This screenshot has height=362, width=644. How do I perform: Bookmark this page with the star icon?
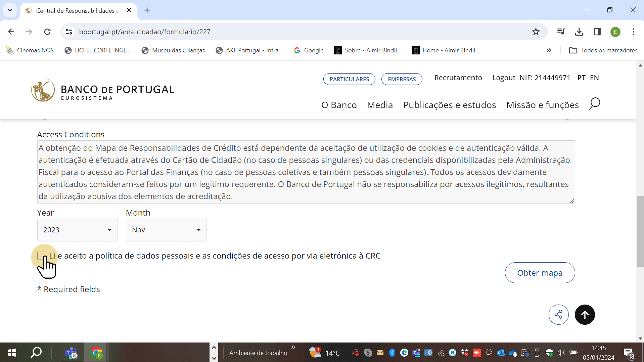pyautogui.click(x=536, y=32)
